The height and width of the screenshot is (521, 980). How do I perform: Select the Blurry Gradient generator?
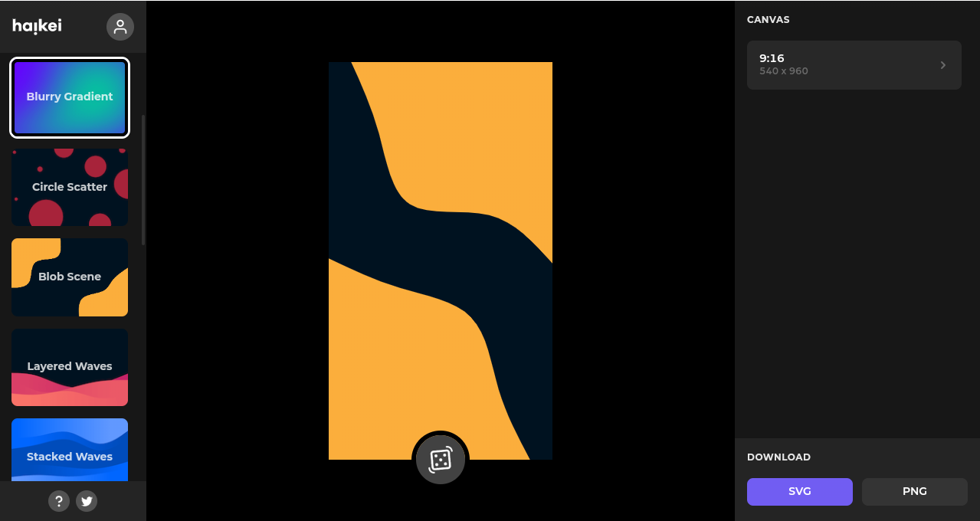click(x=70, y=97)
